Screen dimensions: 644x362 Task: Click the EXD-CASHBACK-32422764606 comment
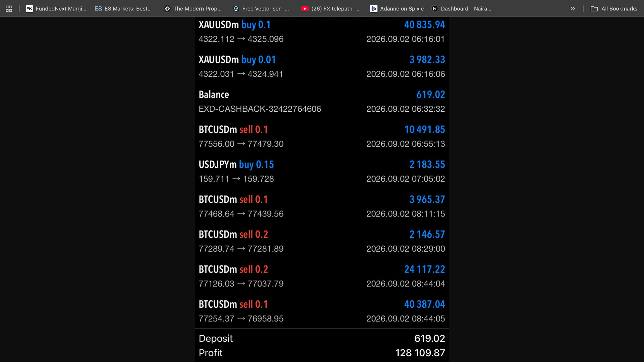pos(260,109)
